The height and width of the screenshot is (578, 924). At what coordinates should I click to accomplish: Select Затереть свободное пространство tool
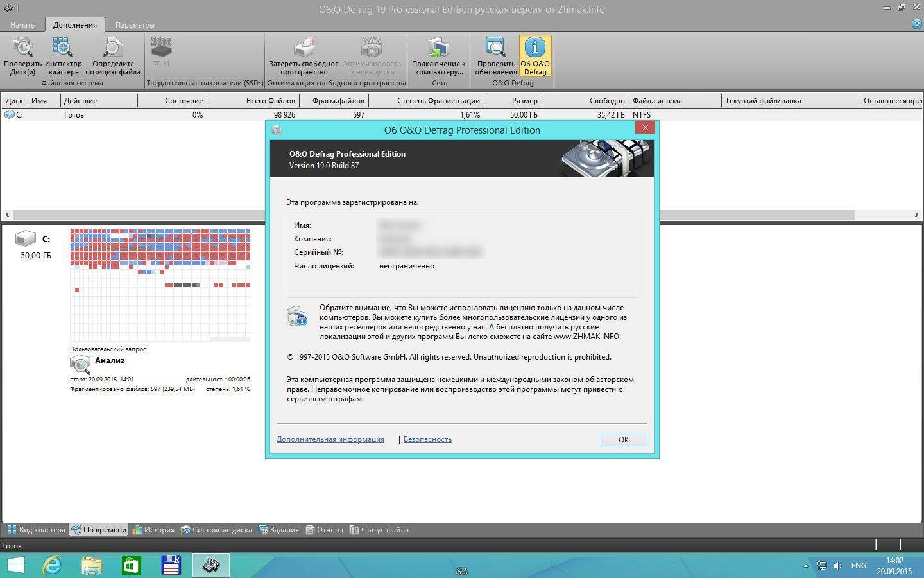[304, 56]
